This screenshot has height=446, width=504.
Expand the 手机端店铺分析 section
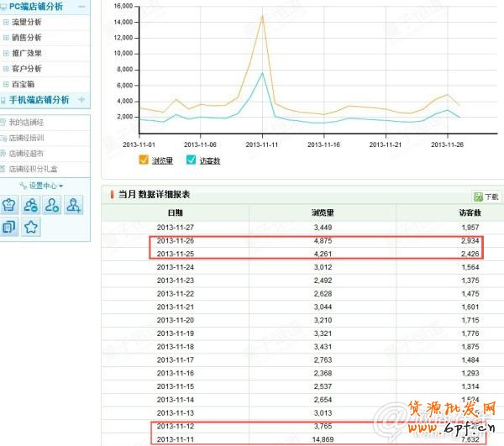tap(81, 100)
